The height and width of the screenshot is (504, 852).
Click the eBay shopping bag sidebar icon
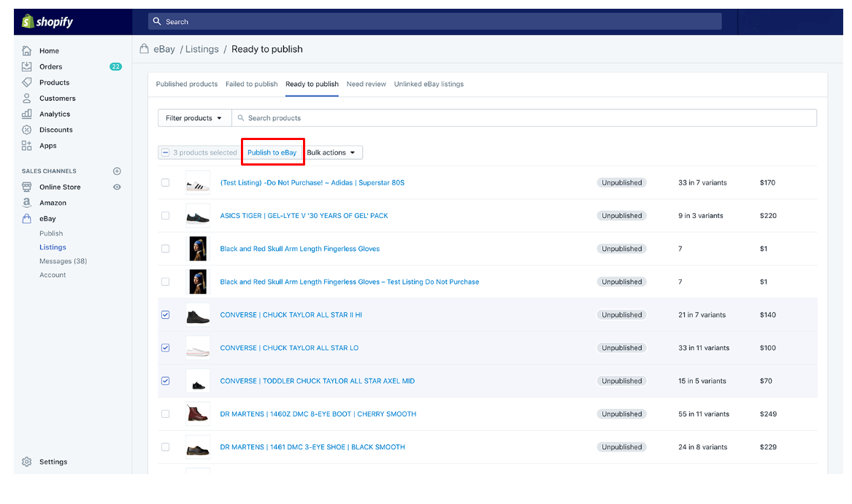point(26,218)
